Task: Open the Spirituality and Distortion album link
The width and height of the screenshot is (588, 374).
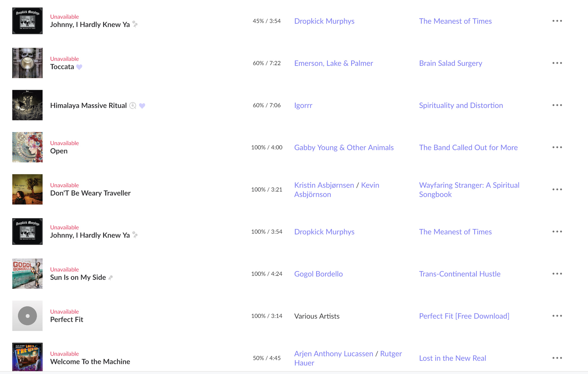Action: 461,105
